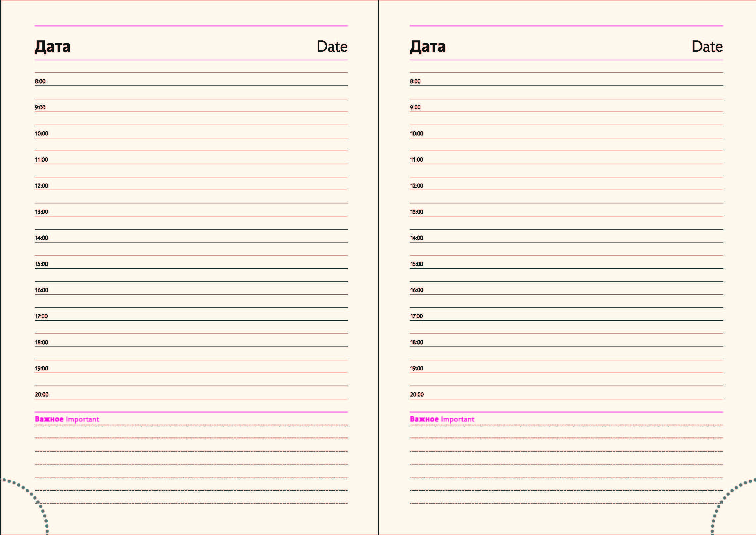This screenshot has height=535, width=756.
Task: Click the 9:00 label on right page
Action: click(415, 107)
